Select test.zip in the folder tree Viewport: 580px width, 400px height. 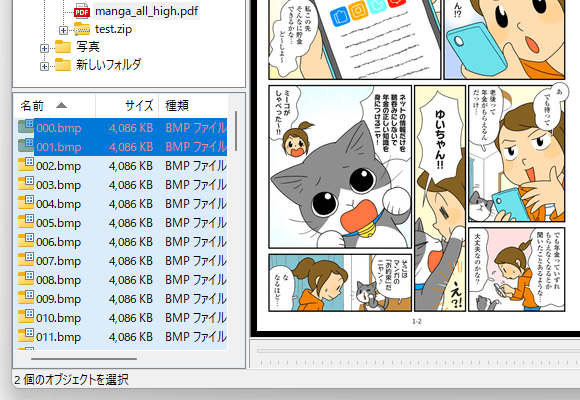pos(113,29)
